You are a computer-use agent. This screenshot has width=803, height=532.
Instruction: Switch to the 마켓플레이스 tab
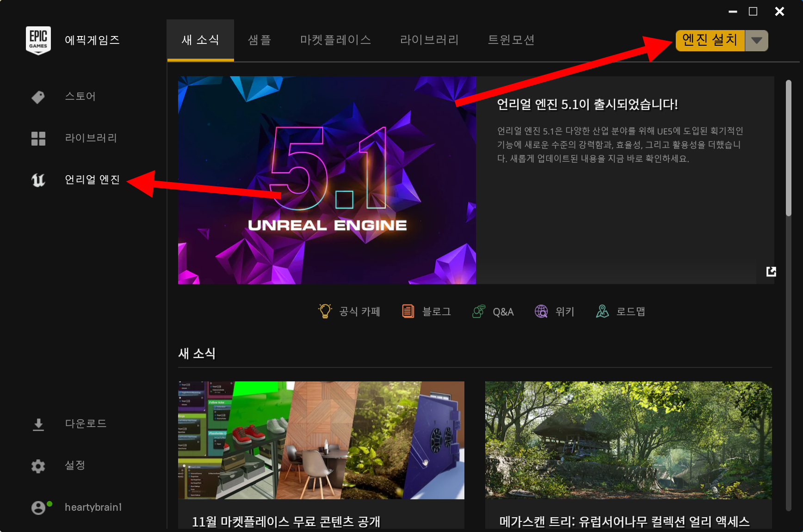[336, 40]
